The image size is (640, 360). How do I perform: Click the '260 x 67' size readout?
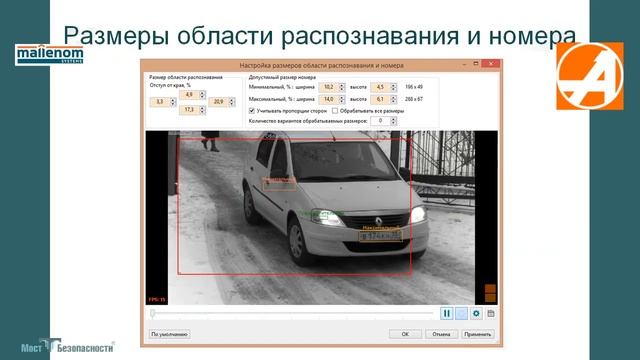(413, 99)
